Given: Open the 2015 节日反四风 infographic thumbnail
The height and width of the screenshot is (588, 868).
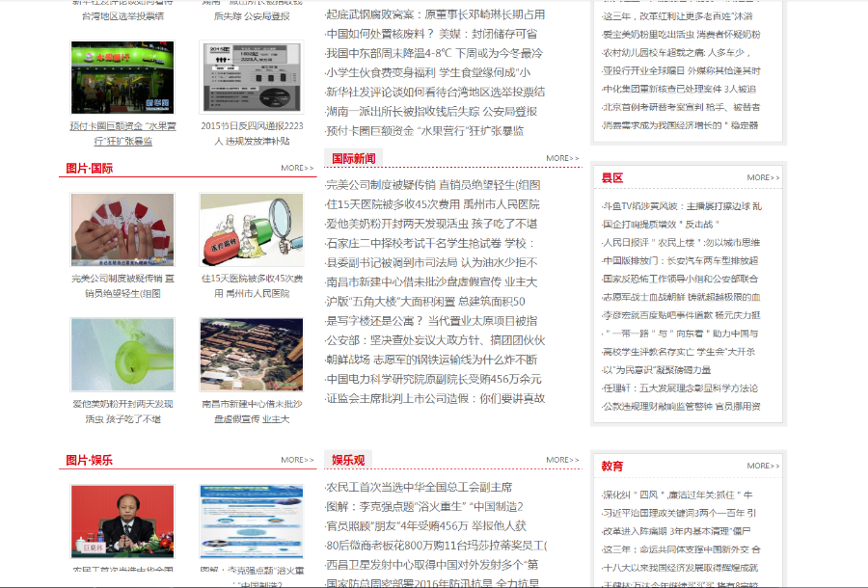Looking at the screenshot, I should [252, 77].
